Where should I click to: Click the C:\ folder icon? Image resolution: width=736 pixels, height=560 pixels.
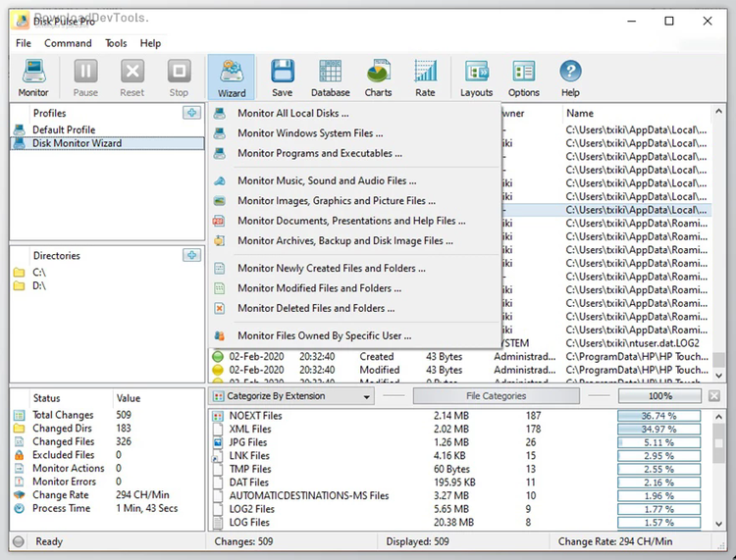pos(20,272)
